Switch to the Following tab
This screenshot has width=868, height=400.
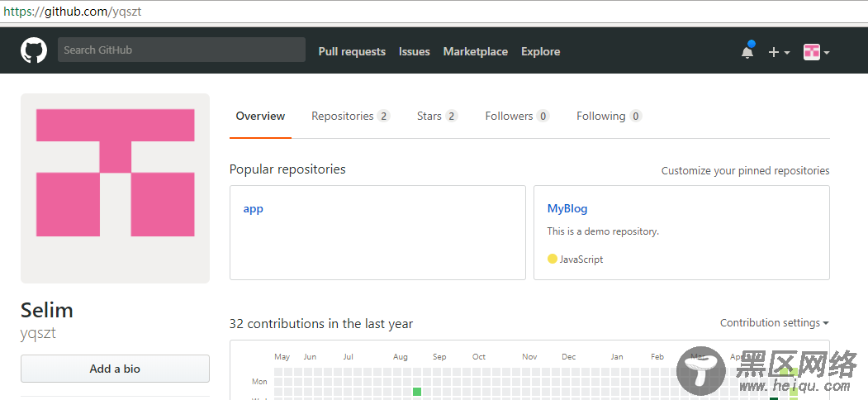[609, 117]
